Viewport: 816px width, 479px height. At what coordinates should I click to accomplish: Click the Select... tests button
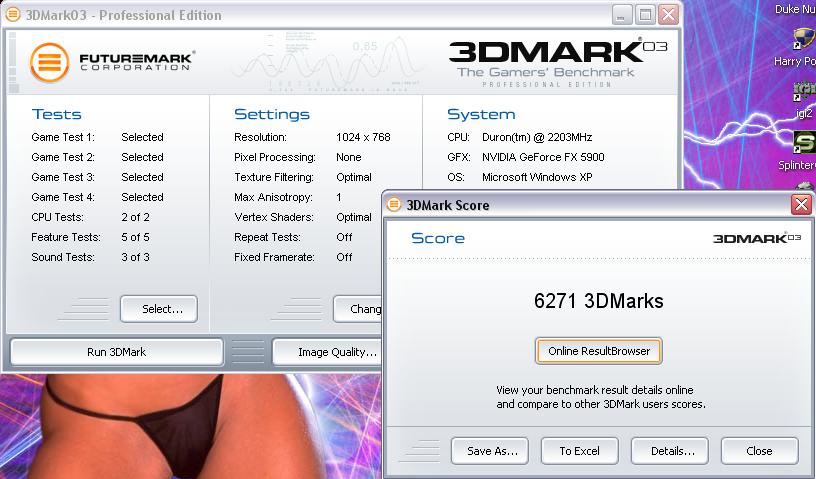159,309
